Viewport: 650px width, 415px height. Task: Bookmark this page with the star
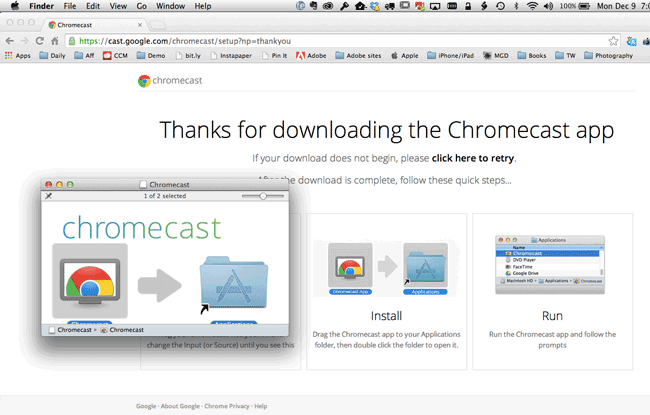point(613,41)
